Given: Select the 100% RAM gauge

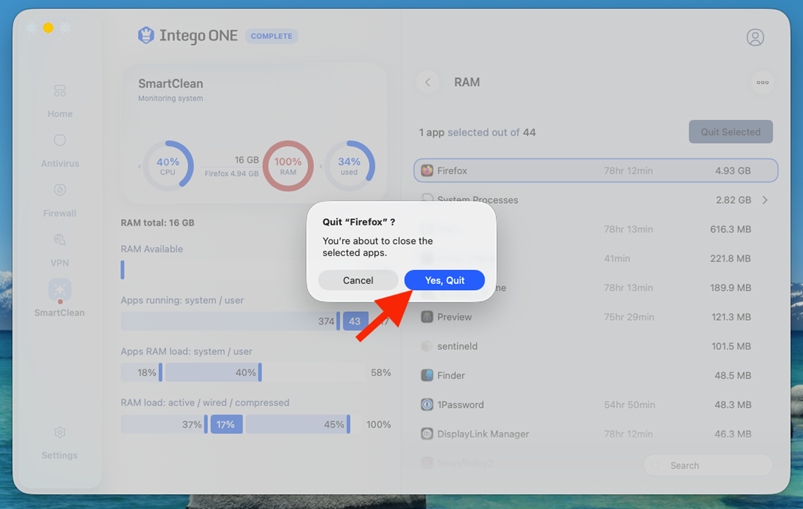Looking at the screenshot, I should tap(288, 166).
